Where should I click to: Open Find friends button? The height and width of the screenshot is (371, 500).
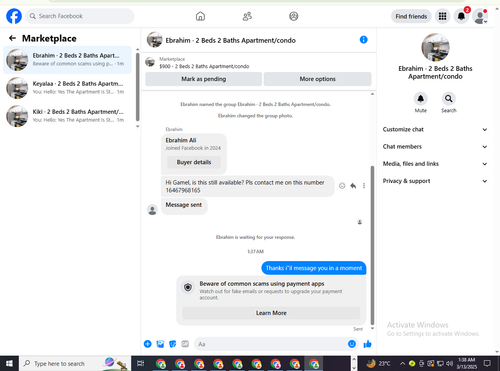[411, 16]
